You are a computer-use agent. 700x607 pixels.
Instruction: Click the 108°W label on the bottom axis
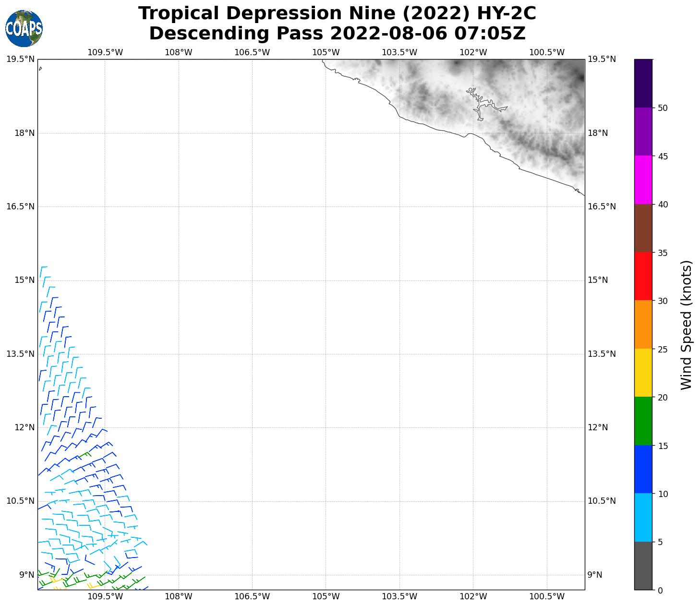[x=178, y=597]
